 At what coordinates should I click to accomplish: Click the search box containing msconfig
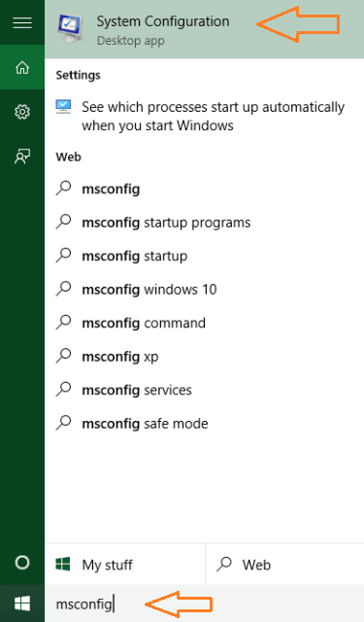click(x=205, y=604)
